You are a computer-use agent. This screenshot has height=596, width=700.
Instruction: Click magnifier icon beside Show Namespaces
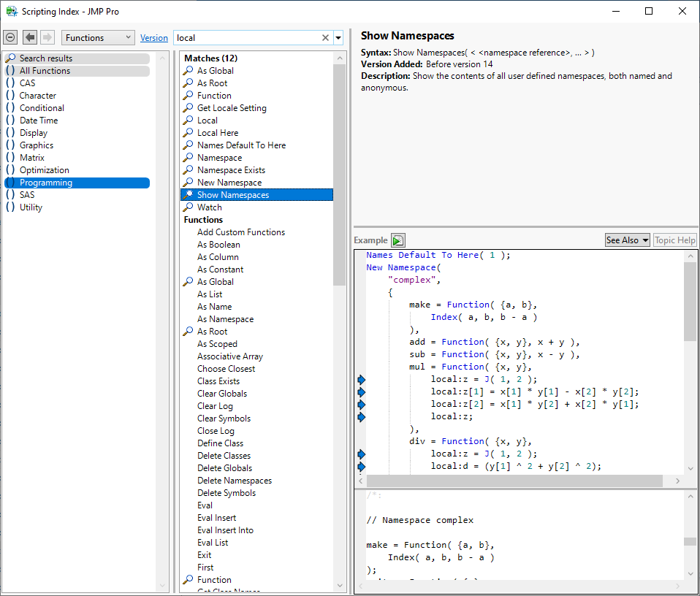(x=188, y=195)
